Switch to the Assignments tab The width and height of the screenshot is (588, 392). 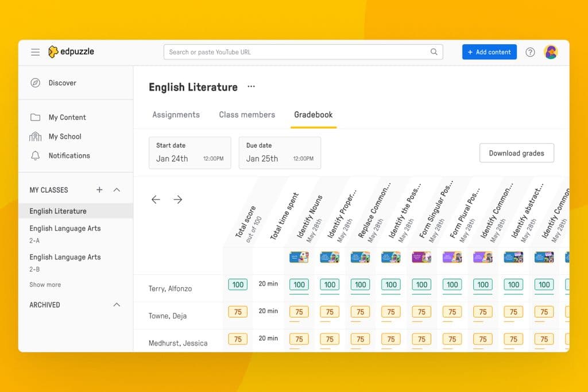176,115
